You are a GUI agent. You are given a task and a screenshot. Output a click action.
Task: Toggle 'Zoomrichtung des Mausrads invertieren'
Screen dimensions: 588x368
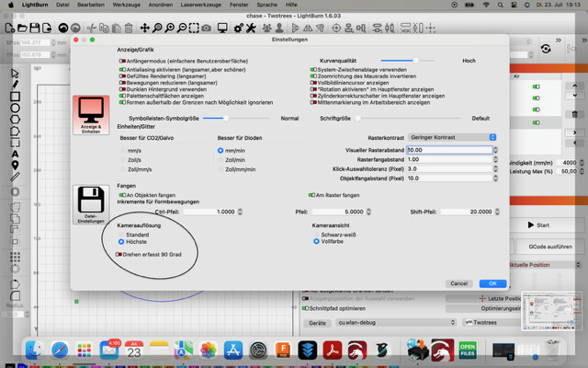click(x=313, y=76)
